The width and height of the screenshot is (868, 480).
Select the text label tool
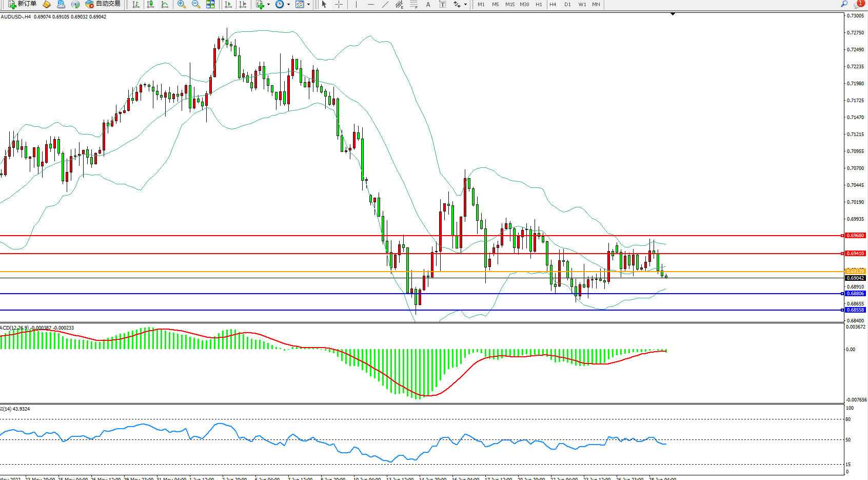(428, 4)
